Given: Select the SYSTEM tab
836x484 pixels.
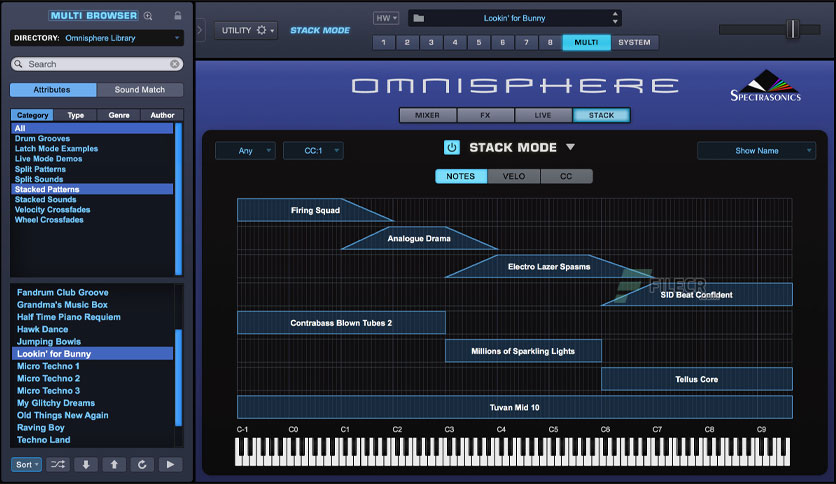Looking at the screenshot, I should click(634, 42).
